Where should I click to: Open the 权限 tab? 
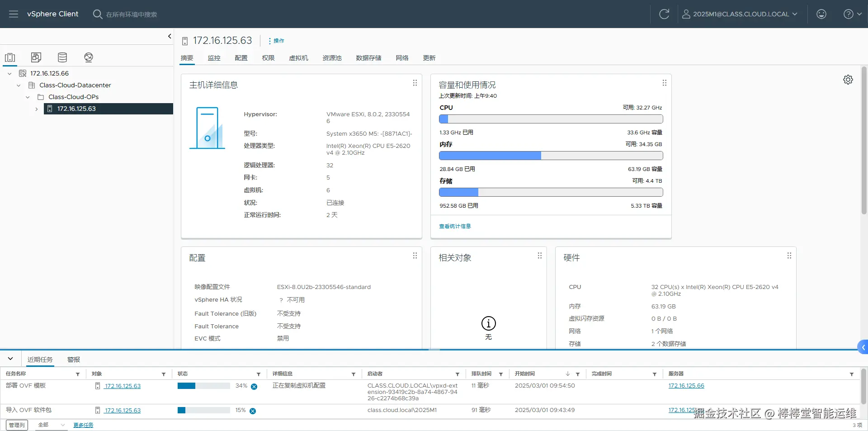[x=268, y=58]
